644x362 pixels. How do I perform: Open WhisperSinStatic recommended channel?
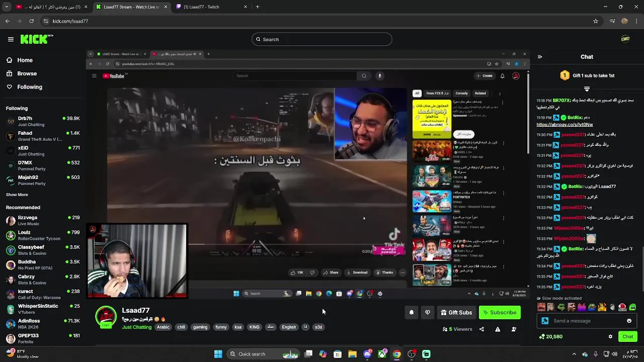pyautogui.click(x=43, y=309)
